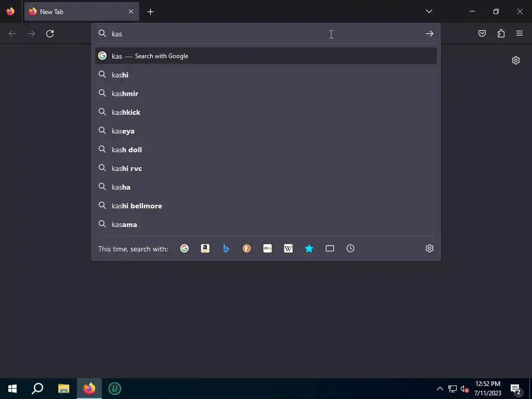Search this time with Bing
This screenshot has width=532, height=399.
point(226,249)
